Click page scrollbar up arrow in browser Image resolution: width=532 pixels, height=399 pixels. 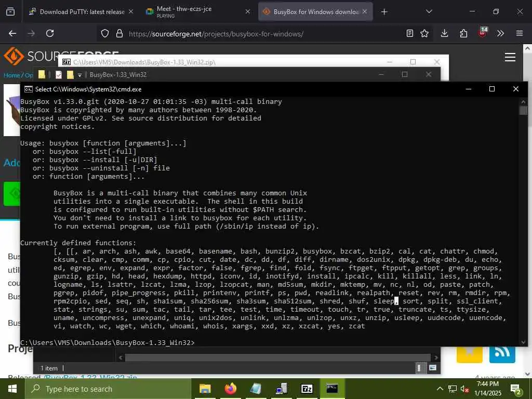point(528,48)
